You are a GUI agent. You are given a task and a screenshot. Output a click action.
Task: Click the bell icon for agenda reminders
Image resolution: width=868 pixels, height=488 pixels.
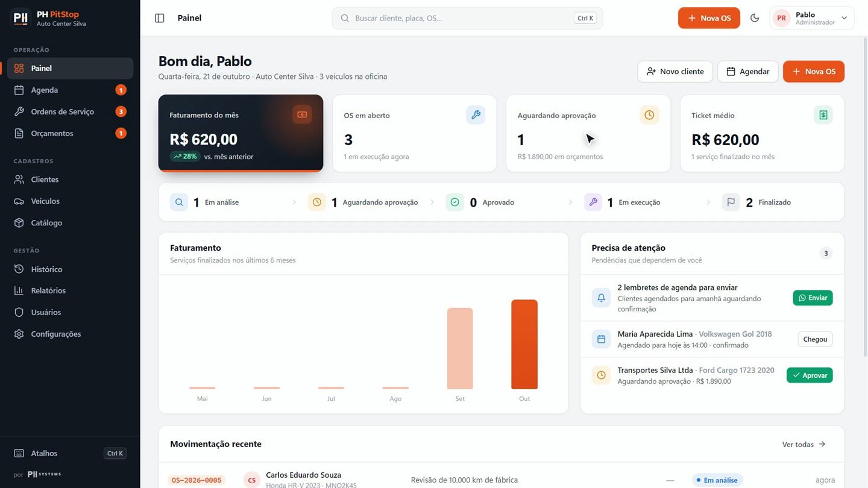(601, 298)
